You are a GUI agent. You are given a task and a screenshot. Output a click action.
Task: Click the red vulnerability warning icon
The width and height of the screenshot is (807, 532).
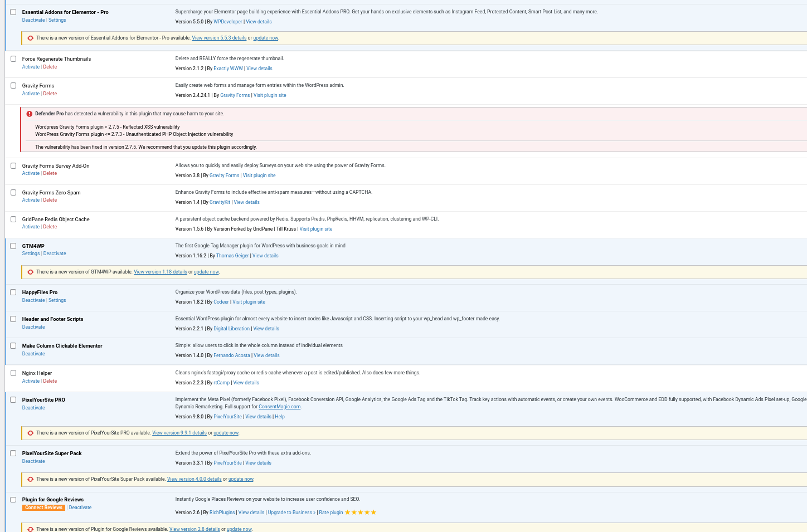(30, 114)
